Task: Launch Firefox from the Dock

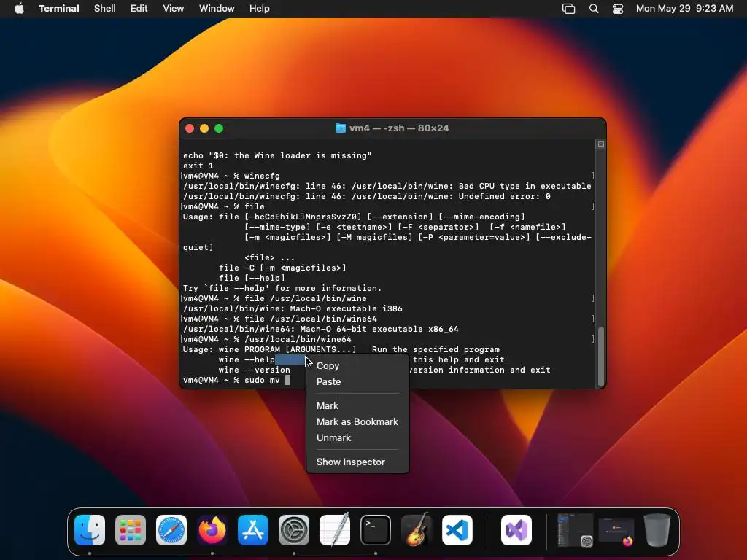Action: click(212, 530)
